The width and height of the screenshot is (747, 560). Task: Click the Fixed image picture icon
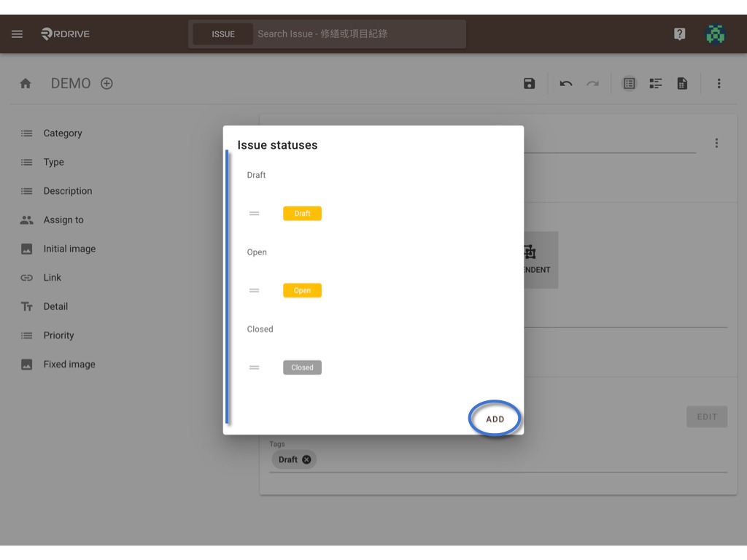[x=27, y=365]
